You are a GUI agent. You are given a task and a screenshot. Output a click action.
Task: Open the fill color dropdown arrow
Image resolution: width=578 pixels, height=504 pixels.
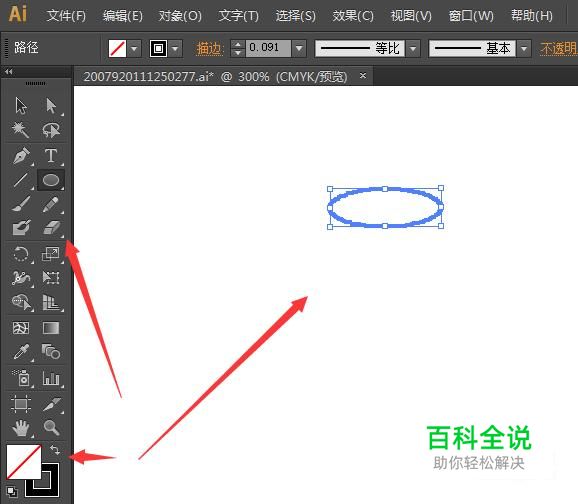pyautogui.click(x=134, y=48)
